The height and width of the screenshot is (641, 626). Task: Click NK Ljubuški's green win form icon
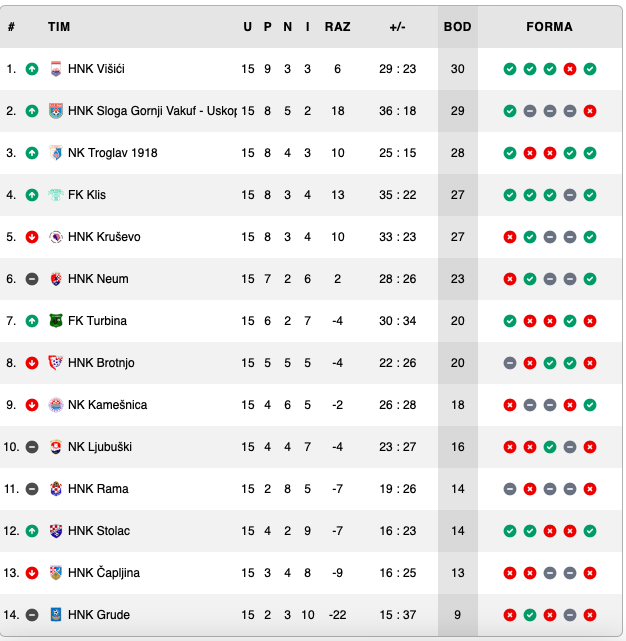(550, 447)
